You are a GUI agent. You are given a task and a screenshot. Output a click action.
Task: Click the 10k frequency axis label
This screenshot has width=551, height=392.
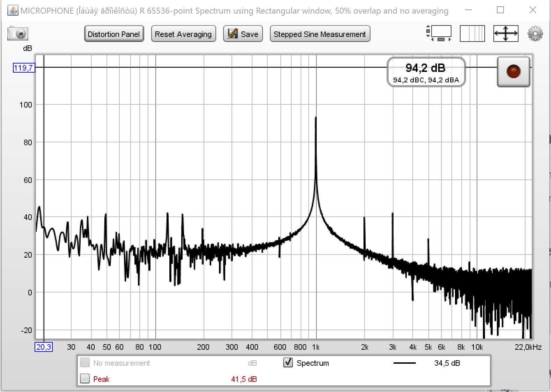(x=477, y=347)
